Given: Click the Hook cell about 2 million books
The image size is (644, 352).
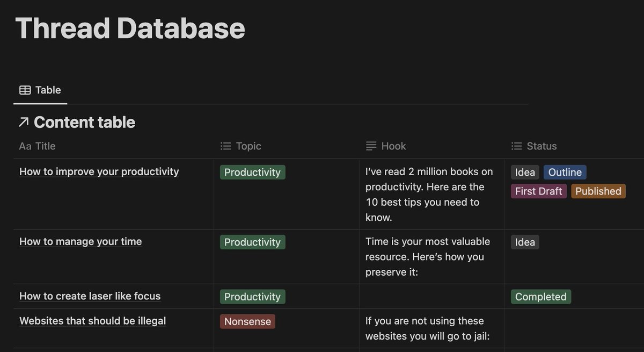Looking at the screenshot, I should click(x=431, y=195).
